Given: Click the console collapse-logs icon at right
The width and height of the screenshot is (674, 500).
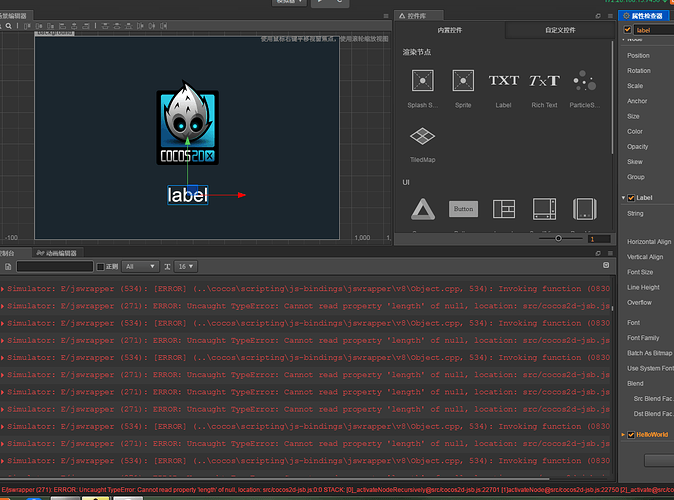Looking at the screenshot, I should 606,265.
